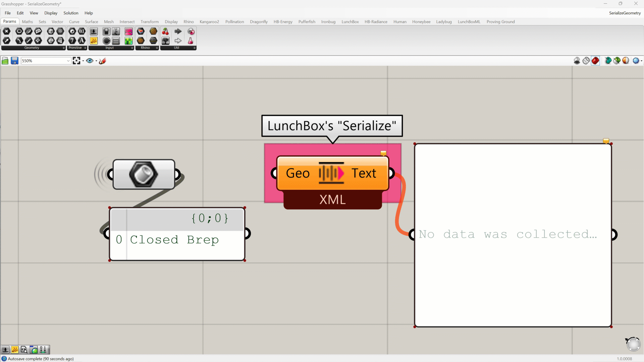Open the Solution menu

71,13
